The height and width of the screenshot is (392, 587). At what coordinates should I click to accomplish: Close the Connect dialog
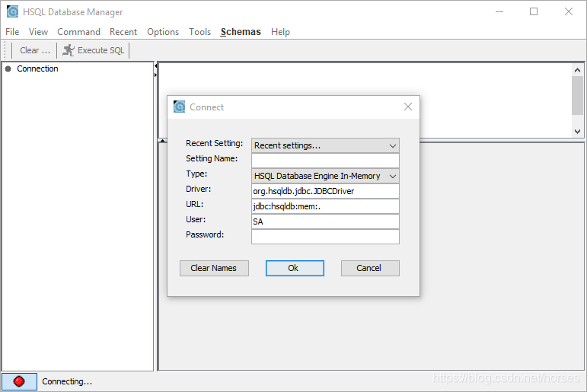click(x=408, y=107)
